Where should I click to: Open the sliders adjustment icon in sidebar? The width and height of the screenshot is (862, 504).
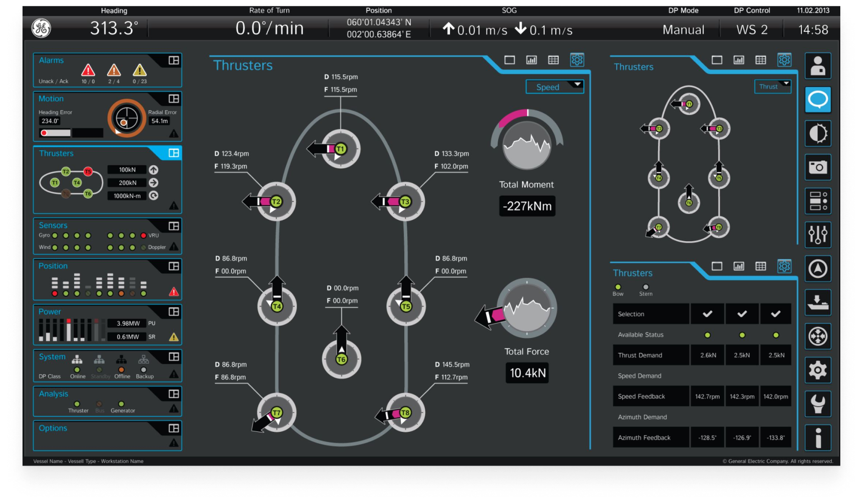coord(817,235)
